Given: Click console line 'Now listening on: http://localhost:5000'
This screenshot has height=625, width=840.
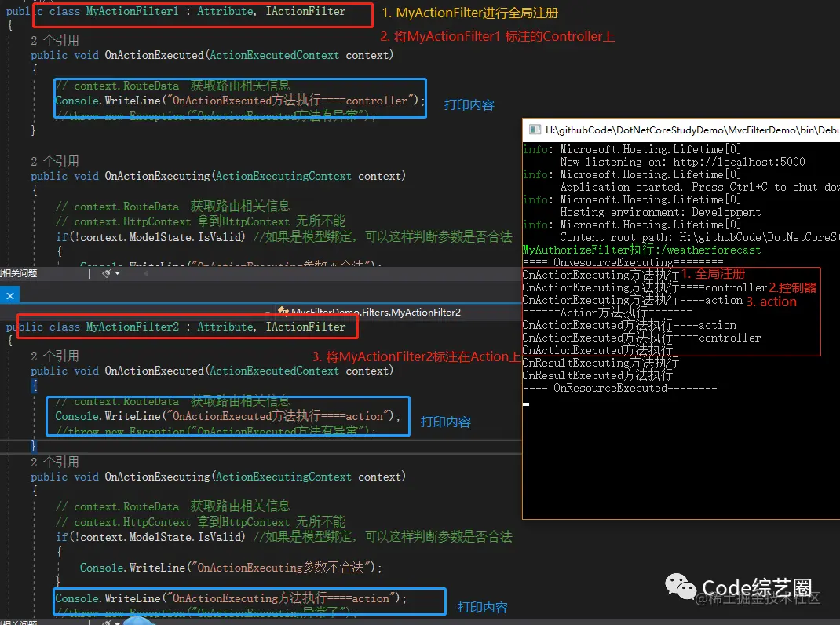Looking at the screenshot, I should [682, 162].
